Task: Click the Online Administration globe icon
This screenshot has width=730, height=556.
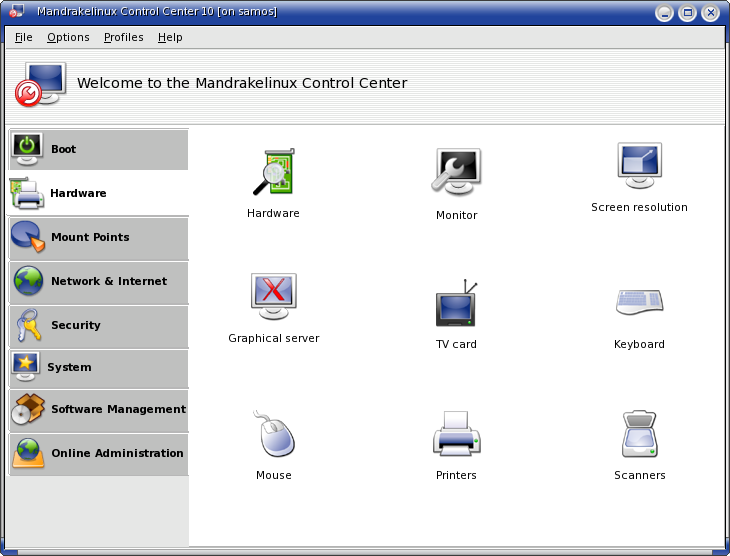Action: (x=28, y=453)
